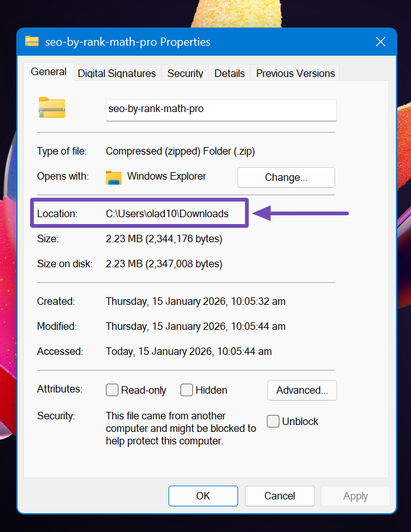Click the folder icon in the title bar
This screenshot has height=532, width=411.
(x=32, y=41)
